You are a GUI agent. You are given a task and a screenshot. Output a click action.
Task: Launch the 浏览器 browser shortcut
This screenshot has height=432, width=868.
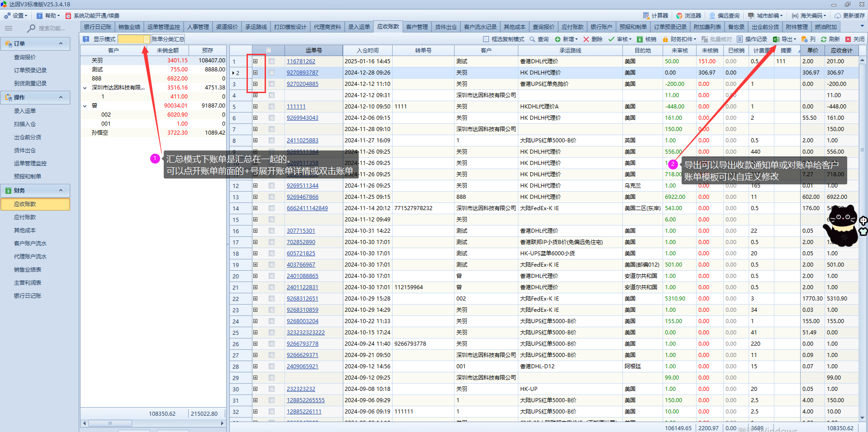[688, 15]
